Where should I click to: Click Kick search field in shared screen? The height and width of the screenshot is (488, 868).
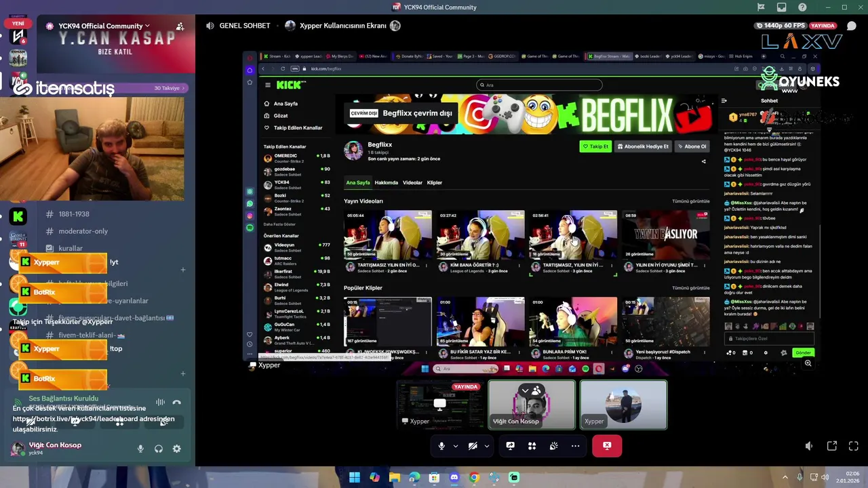(539, 85)
